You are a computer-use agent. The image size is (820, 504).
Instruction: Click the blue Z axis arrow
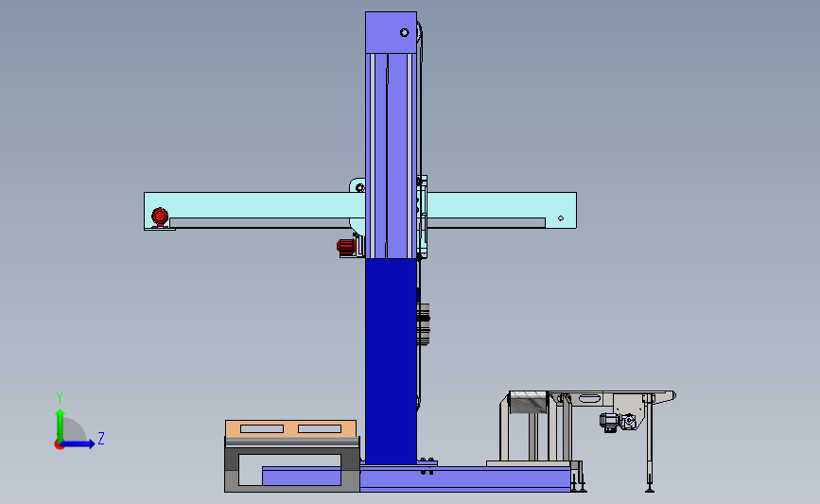(79, 444)
